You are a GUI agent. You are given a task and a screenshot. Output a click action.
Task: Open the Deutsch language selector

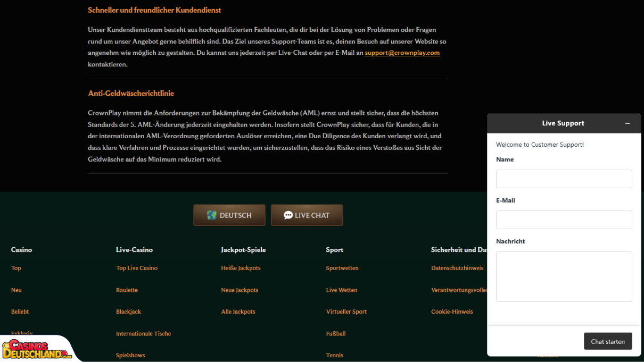pos(229,215)
